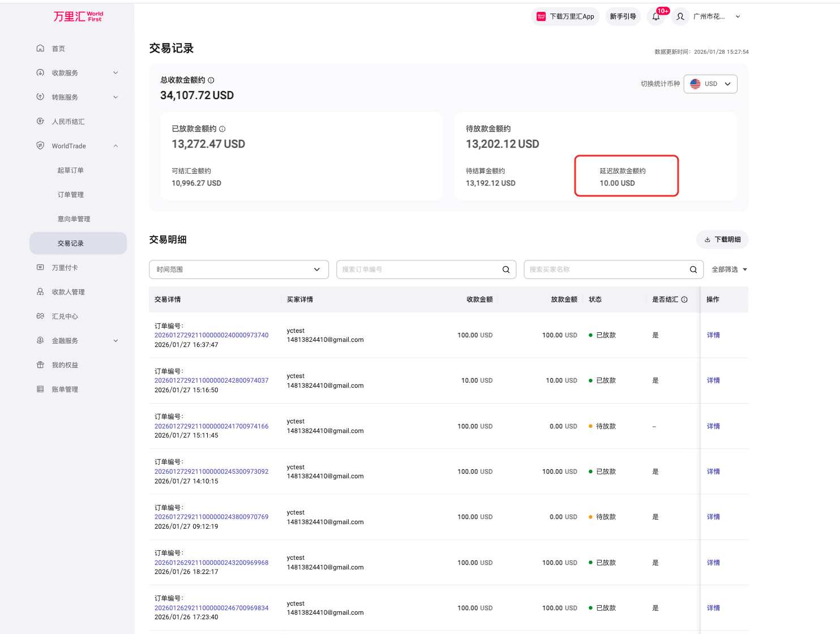Click info icon beside 总收款金额约

[211, 80]
